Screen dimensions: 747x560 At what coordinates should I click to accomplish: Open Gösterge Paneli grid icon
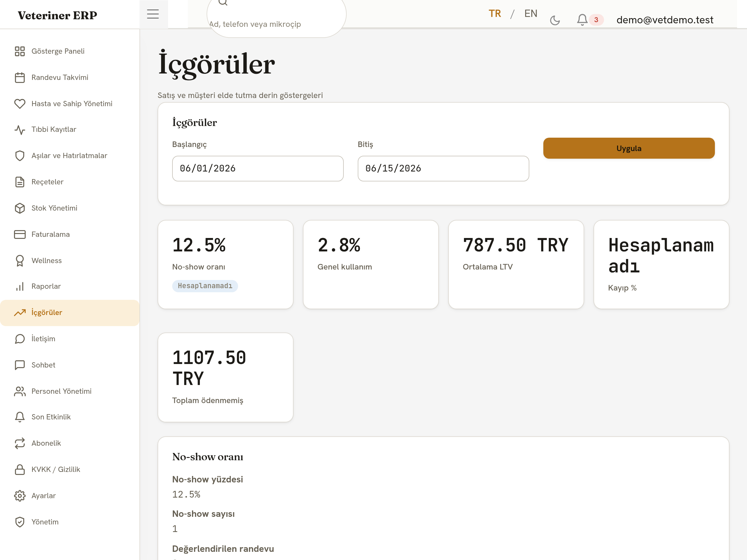20,51
